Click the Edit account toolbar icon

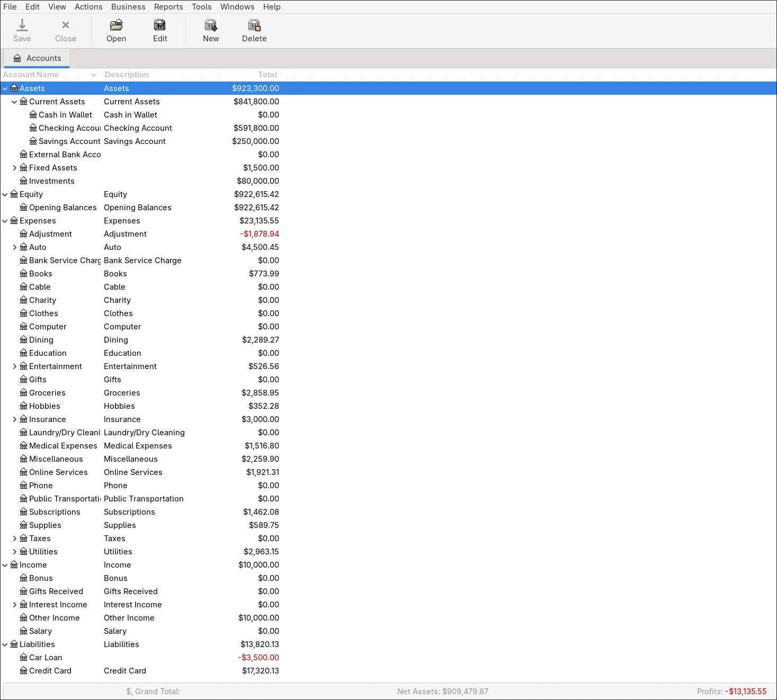click(160, 25)
